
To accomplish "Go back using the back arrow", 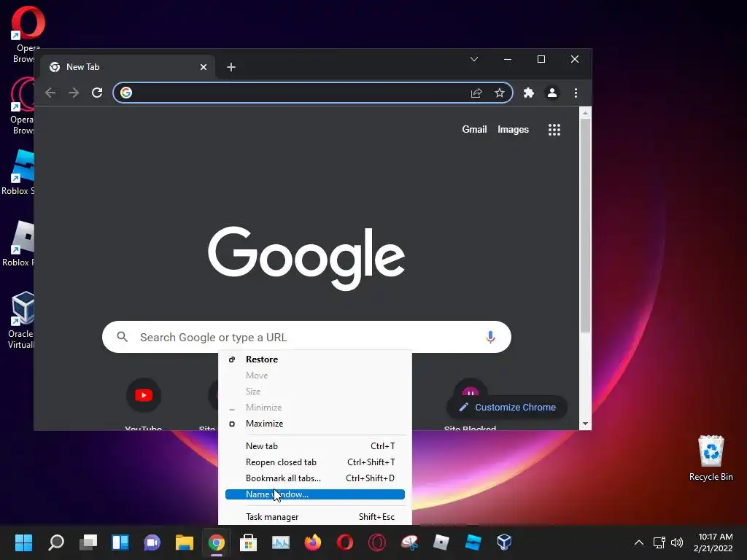I will [50, 93].
